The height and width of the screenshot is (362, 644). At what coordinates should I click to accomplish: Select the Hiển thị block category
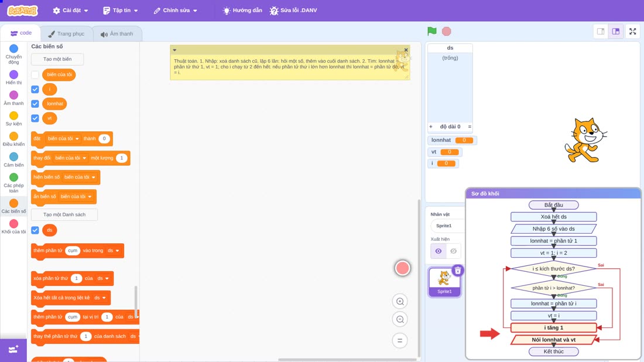(13, 77)
